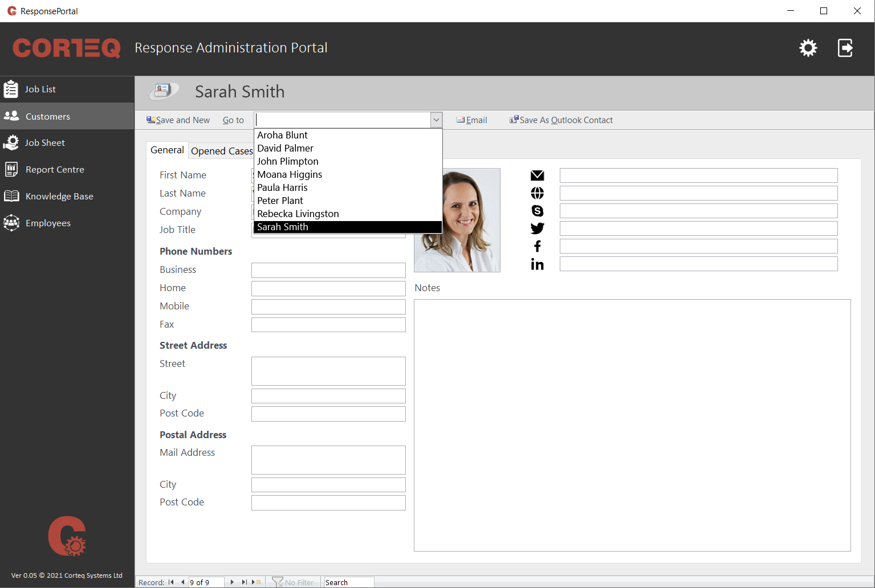Screen dimensions: 875x588
Task: Click the LinkedIn profile input field
Action: 698,264
